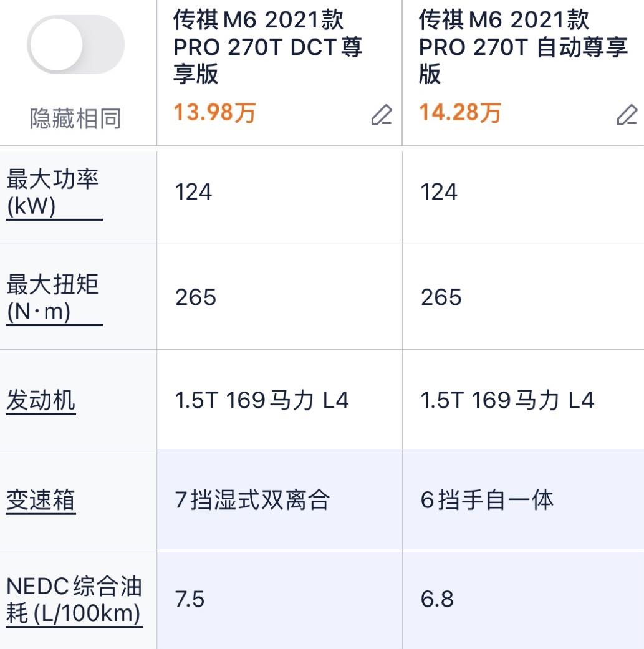Select the 传祺M6 自动尊享版 model title
This screenshot has width=644, height=649.
[523, 47]
